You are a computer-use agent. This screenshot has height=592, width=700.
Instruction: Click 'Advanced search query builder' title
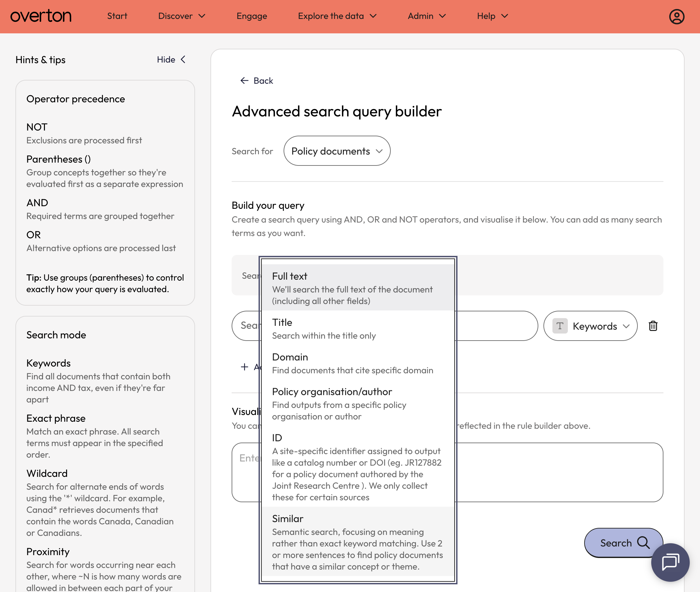337,111
